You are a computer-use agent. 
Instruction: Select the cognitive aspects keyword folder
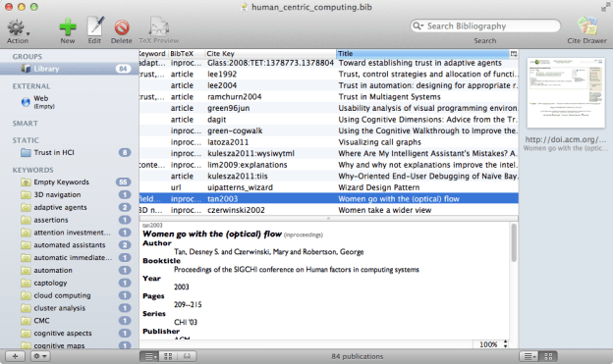click(x=69, y=334)
